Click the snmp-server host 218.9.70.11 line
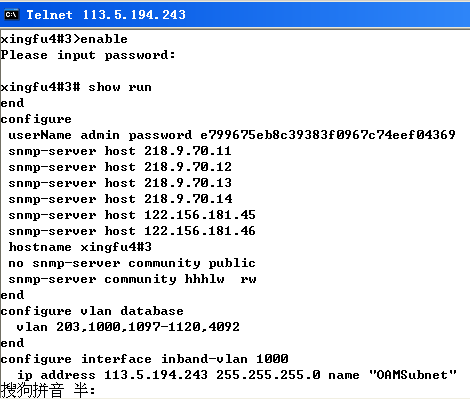Image resolution: width=470 pixels, height=400 pixels. click(x=120, y=151)
